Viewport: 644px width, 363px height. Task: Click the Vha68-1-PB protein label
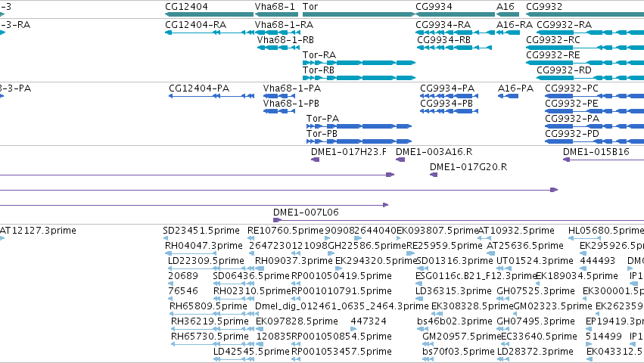point(291,104)
